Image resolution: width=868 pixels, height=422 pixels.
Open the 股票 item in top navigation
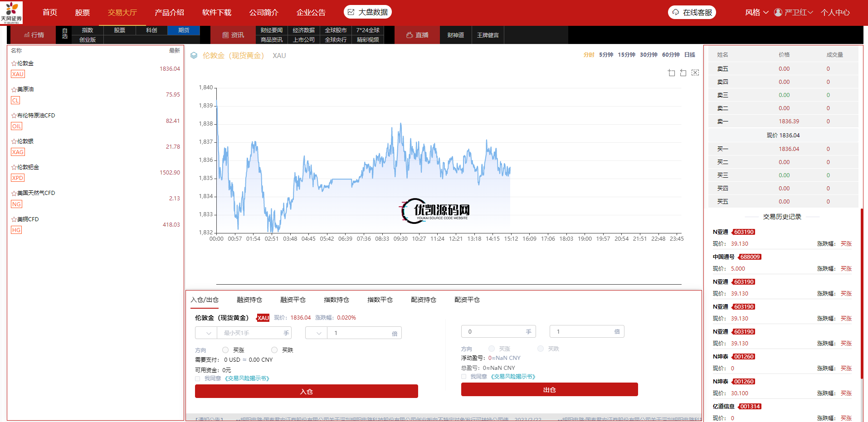click(x=82, y=12)
